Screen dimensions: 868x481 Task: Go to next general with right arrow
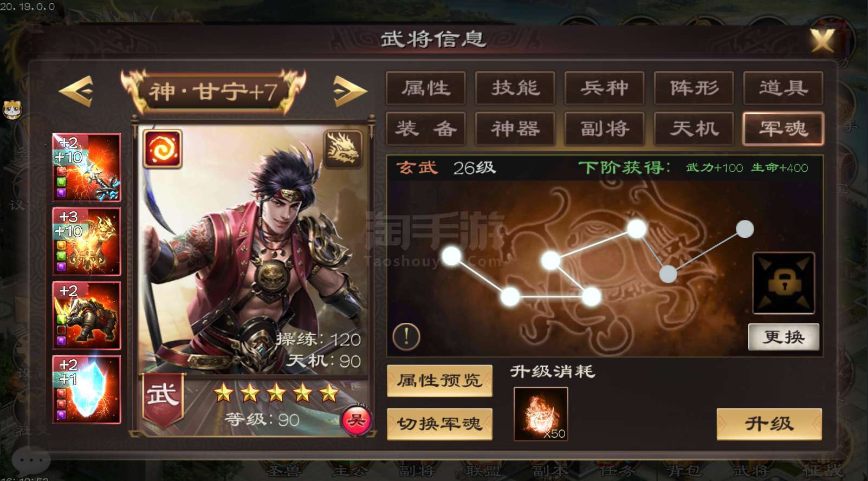coord(349,90)
